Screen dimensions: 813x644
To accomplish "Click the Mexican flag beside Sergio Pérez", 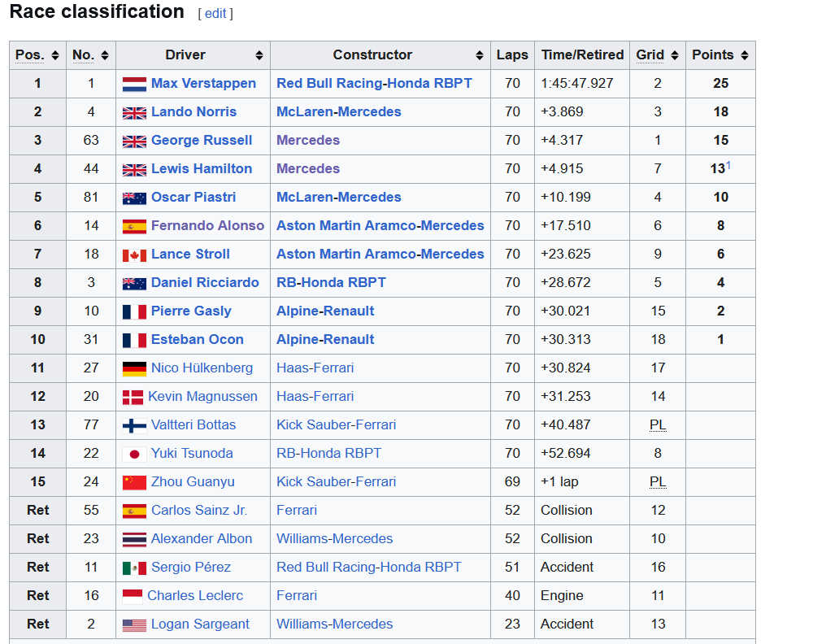I will [134, 568].
